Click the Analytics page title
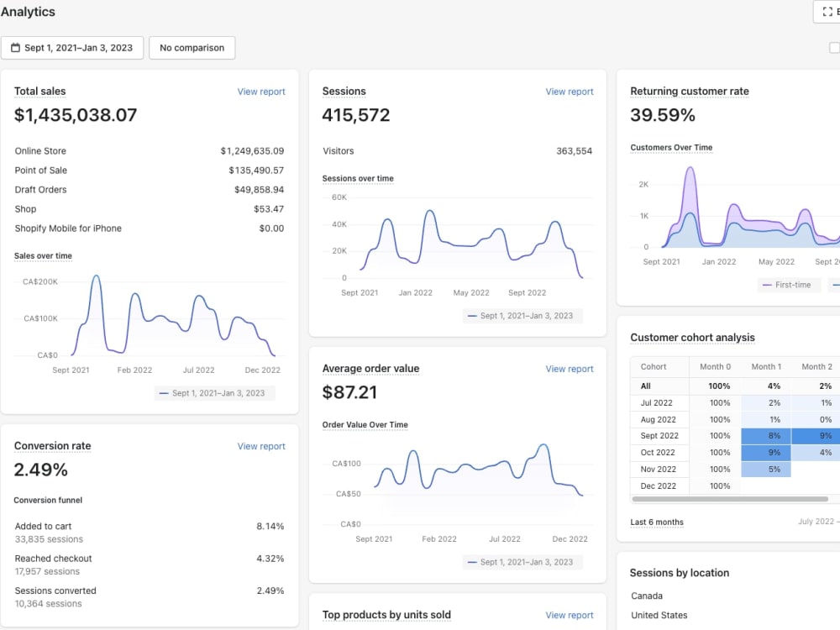This screenshot has height=630, width=840. (x=28, y=12)
